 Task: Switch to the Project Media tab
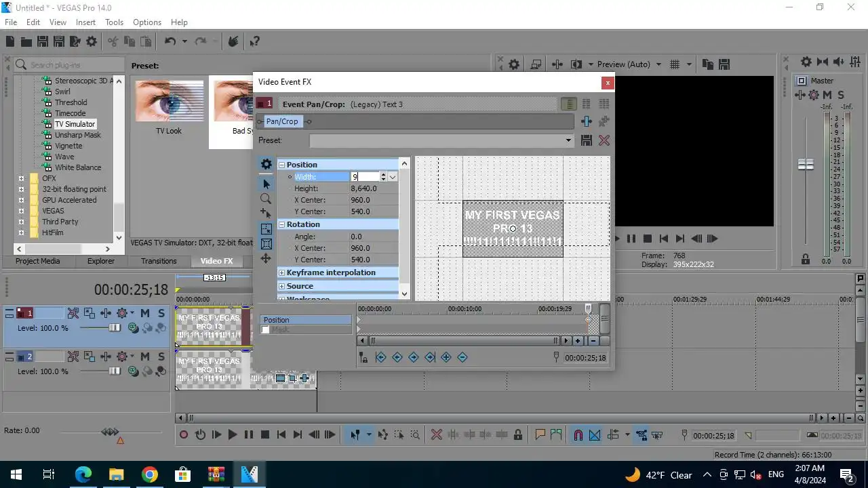point(38,261)
